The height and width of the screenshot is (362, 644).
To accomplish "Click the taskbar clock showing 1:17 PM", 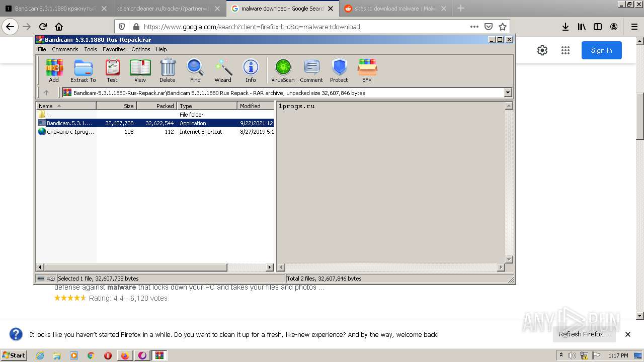I will 618,355.
